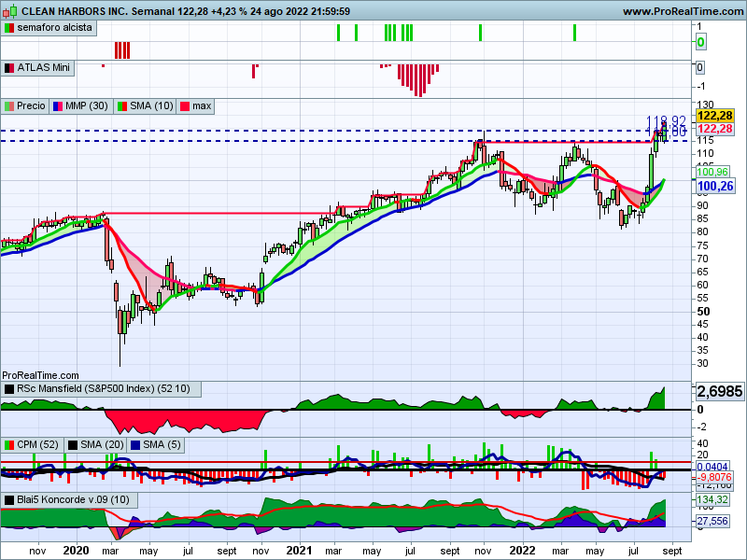Click the max red color swatch
747x560 pixels.
pos(185,106)
